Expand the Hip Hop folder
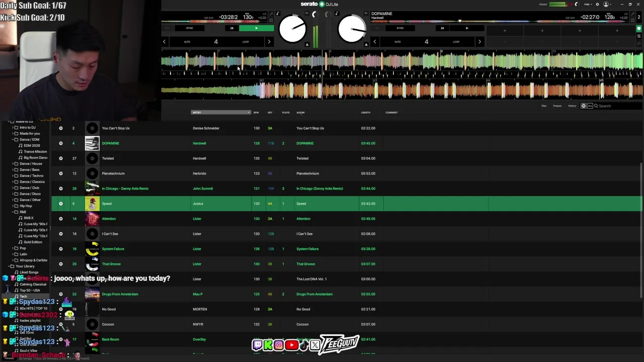Image resolution: width=644 pixels, height=362 pixels. pyautogui.click(x=13, y=206)
